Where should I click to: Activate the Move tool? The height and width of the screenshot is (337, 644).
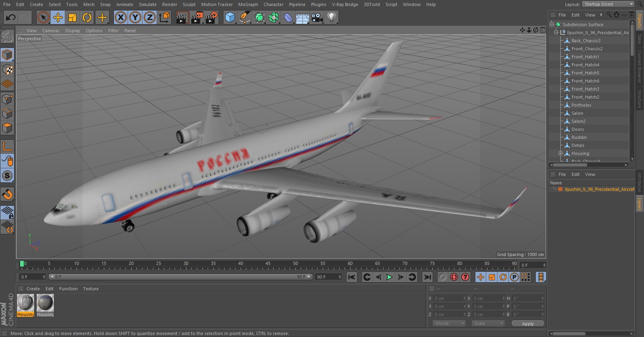tap(58, 17)
